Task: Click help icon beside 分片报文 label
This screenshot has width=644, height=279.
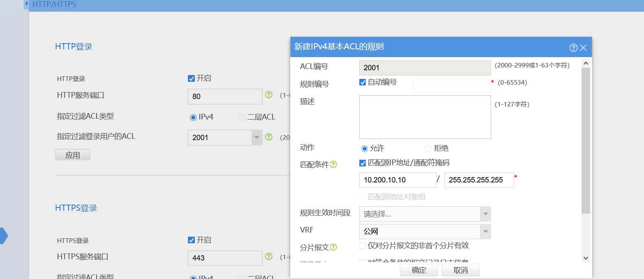Action: [333, 247]
